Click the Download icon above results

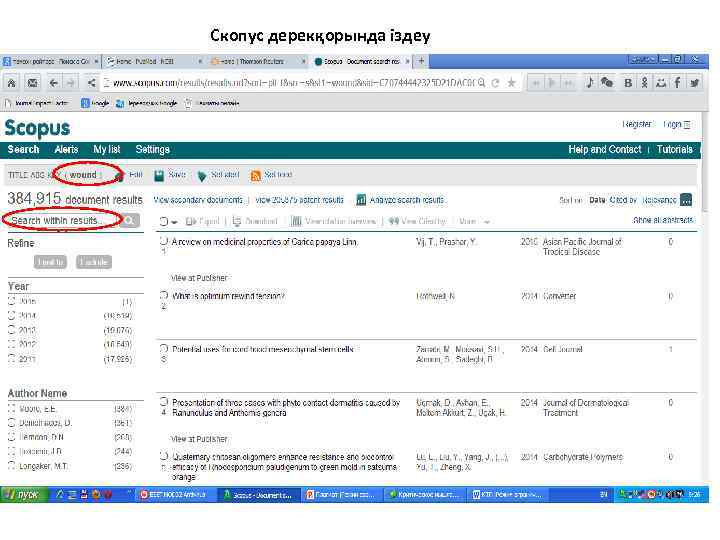237,221
